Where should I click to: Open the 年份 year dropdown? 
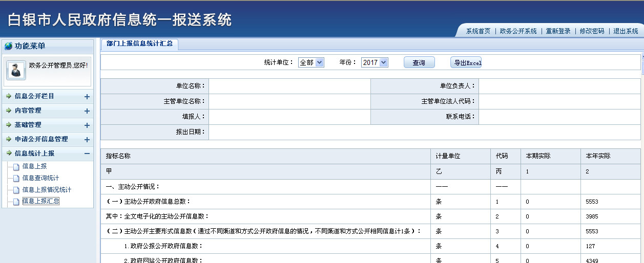coord(375,62)
